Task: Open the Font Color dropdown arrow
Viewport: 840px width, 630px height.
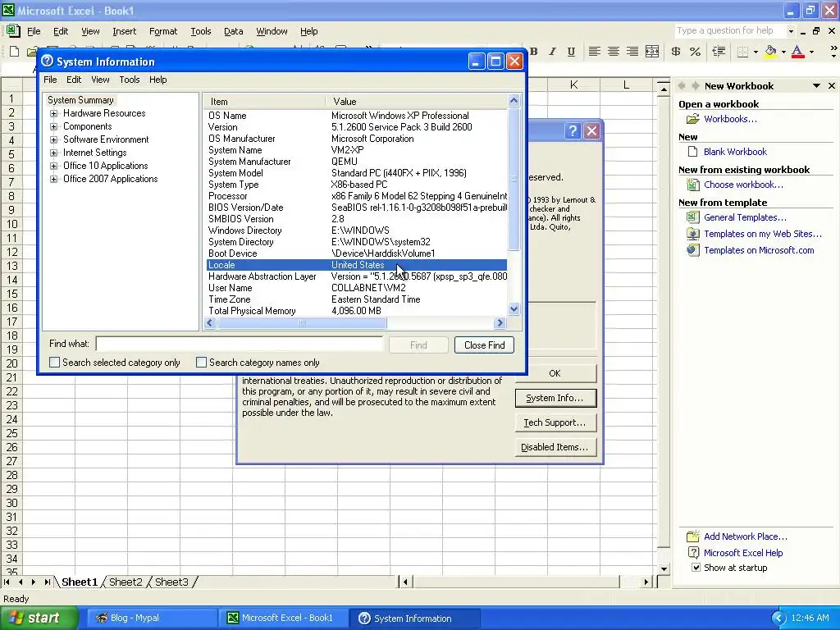Action: pos(811,52)
